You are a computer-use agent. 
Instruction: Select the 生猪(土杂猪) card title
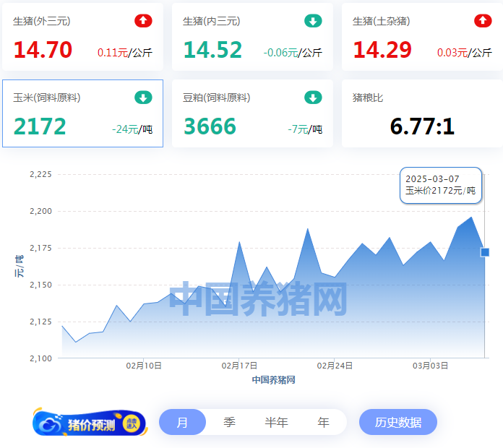point(381,21)
